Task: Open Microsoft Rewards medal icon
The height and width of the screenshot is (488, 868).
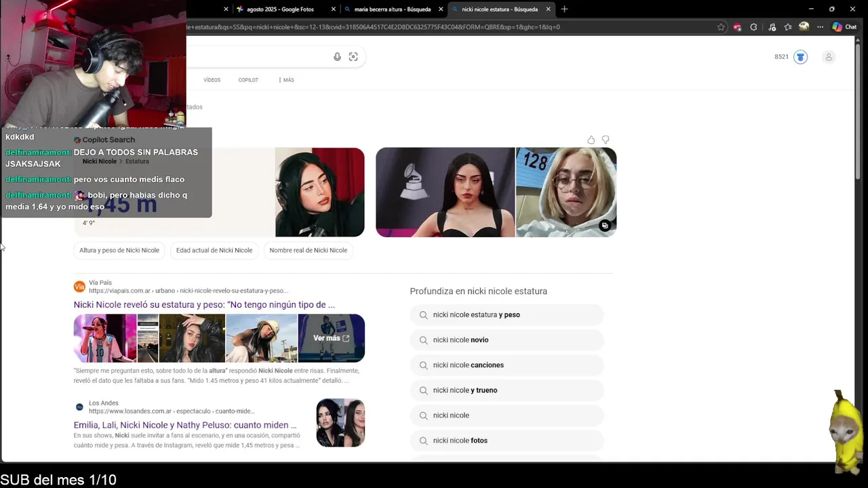Action: [x=801, y=57]
